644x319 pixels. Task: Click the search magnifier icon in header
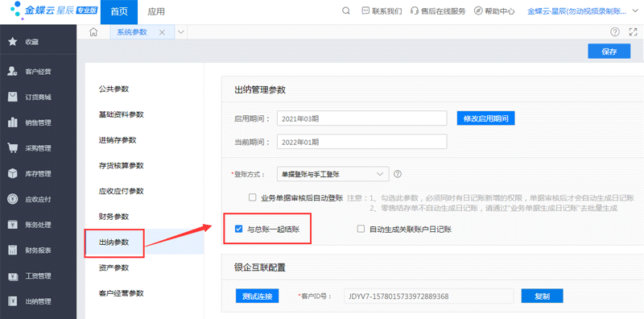point(346,11)
